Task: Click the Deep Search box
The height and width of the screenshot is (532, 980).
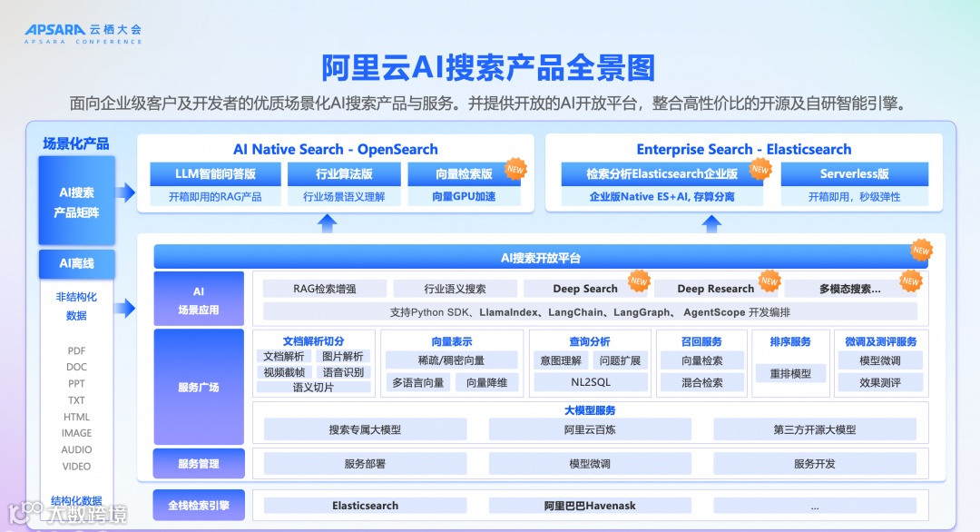Action: click(585, 289)
